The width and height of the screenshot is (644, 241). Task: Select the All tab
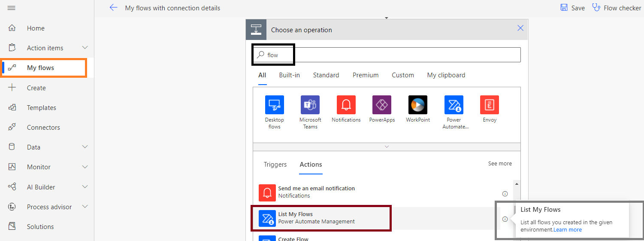tap(262, 75)
